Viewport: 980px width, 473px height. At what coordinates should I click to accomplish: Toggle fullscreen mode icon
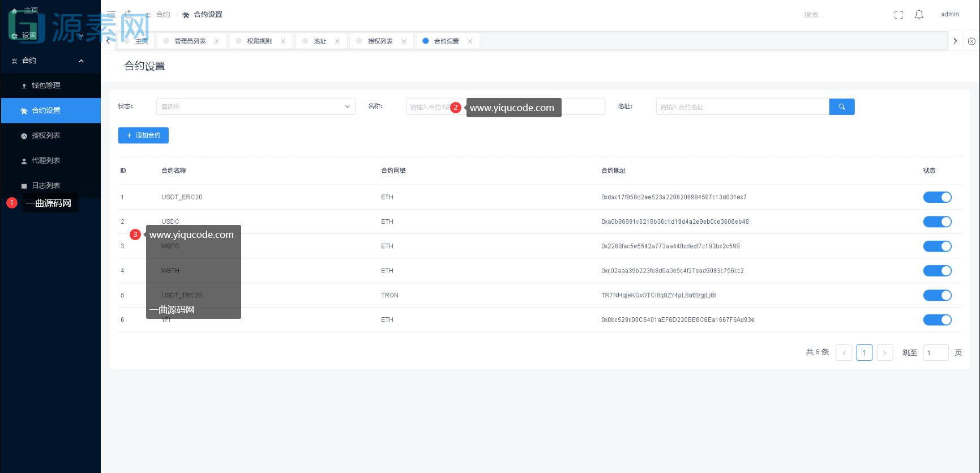click(x=898, y=15)
